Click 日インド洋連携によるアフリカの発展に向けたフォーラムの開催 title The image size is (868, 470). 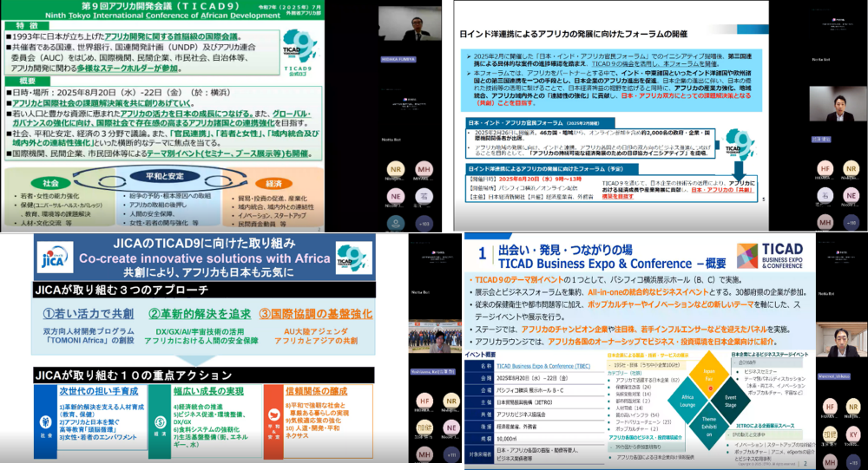(x=573, y=34)
